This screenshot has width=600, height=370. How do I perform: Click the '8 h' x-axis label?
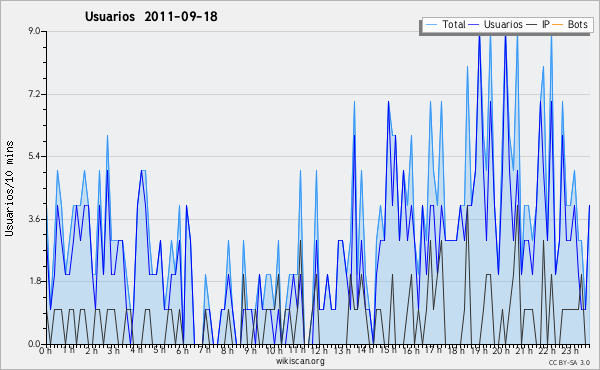227,351
